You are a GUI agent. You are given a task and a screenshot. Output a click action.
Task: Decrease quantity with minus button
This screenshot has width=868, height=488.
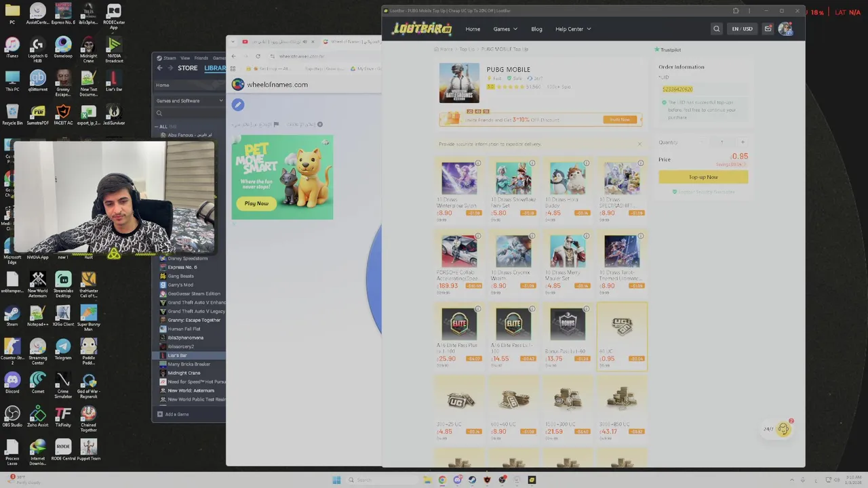(x=701, y=142)
